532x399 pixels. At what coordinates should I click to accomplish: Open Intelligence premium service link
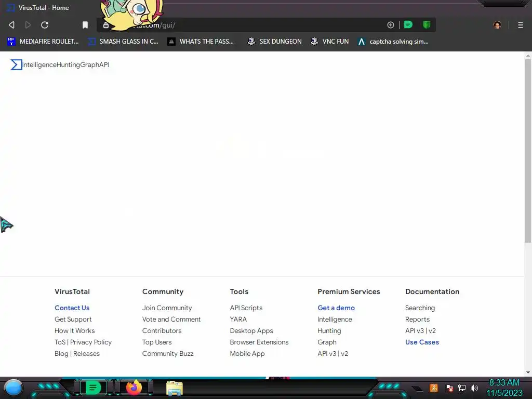[x=335, y=320]
